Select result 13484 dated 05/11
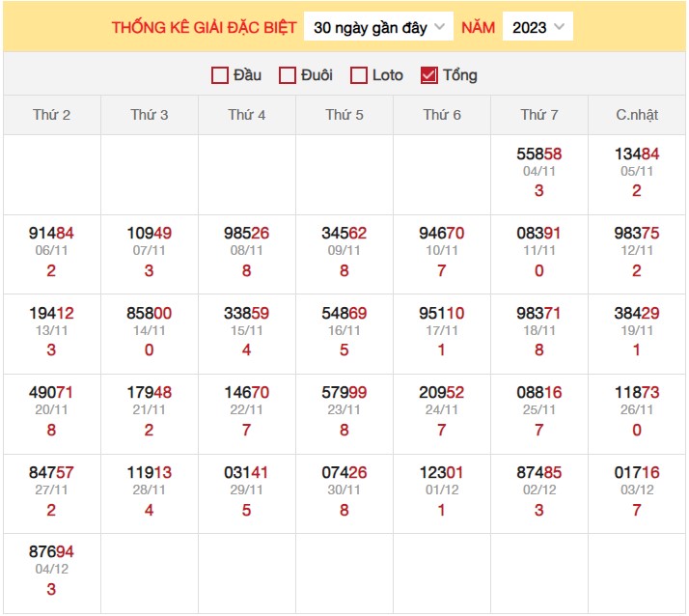 point(637,154)
